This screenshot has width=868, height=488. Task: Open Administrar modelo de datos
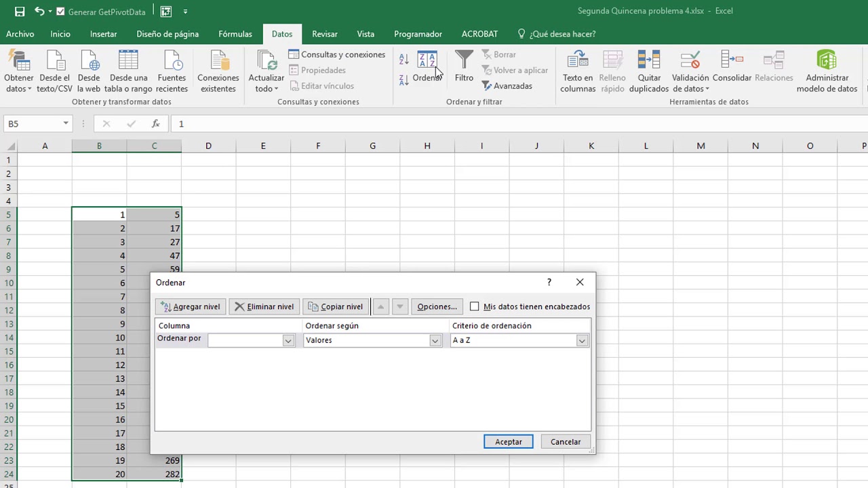click(827, 72)
